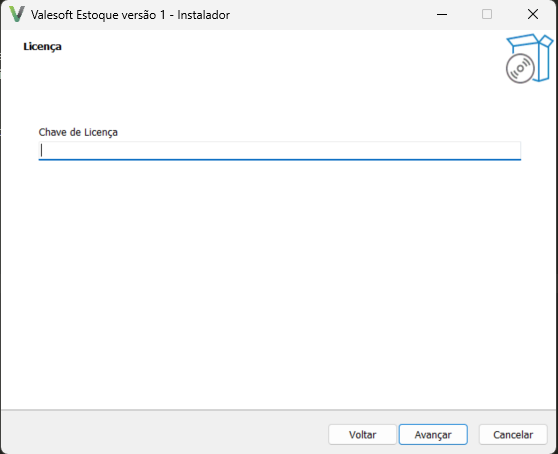Image resolution: width=558 pixels, height=454 pixels.
Task: Click the gray disc graphic
Action: (520, 68)
